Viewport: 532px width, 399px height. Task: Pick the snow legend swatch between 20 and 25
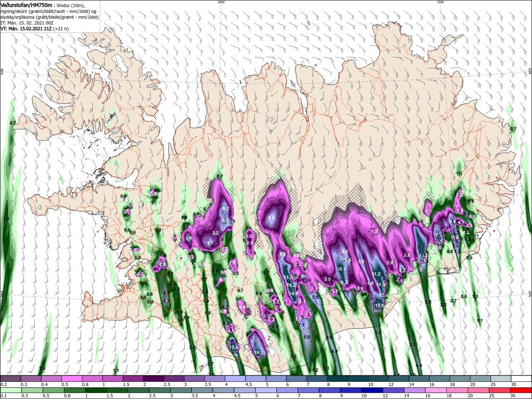tap(481, 379)
